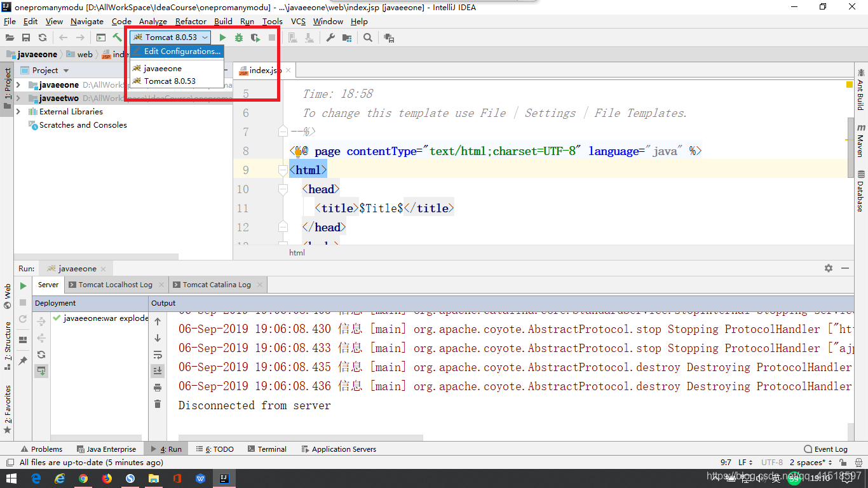The height and width of the screenshot is (488, 868).
Task: Click the Save All toolbar icon
Action: [x=26, y=38]
